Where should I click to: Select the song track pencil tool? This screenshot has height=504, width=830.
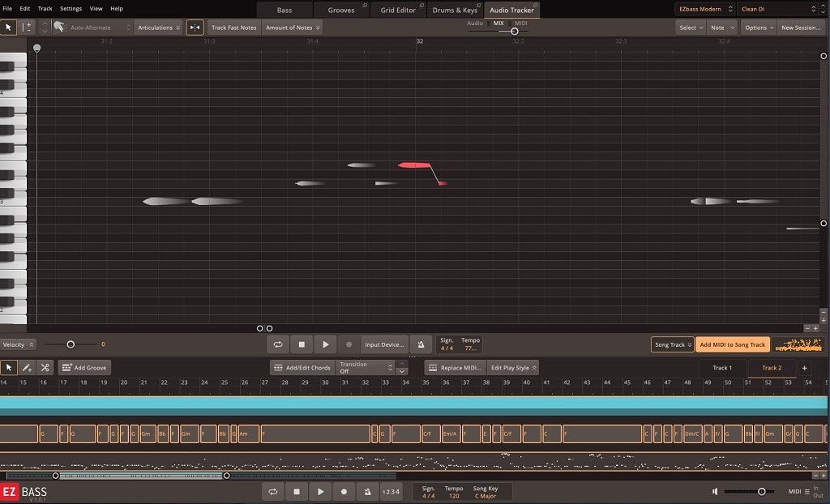pyautogui.click(x=27, y=367)
